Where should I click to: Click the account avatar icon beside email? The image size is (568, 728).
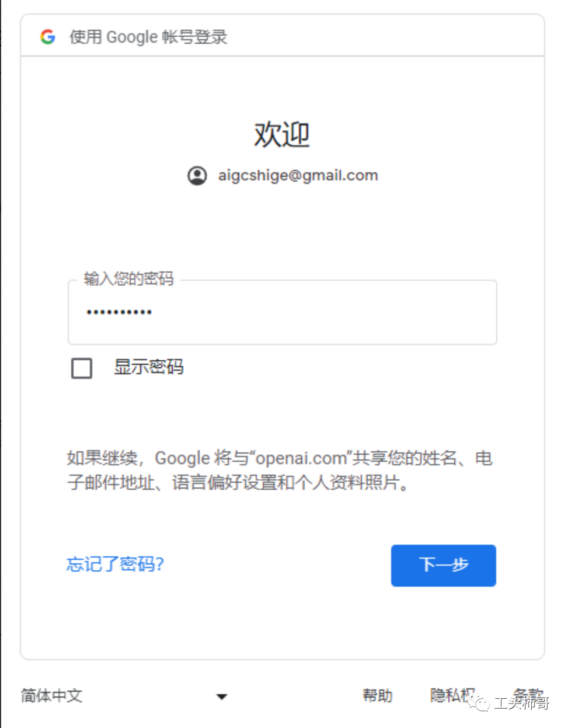coord(197,175)
